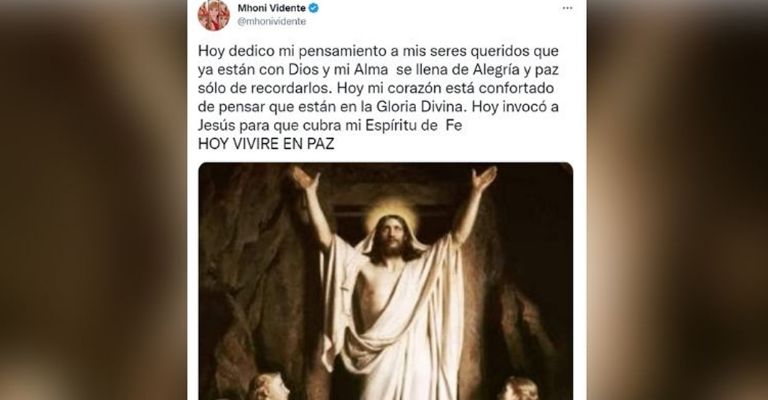Screen dimensions: 768x400
Task: Open the Mhoni Vidente display name link
Action: point(271,8)
